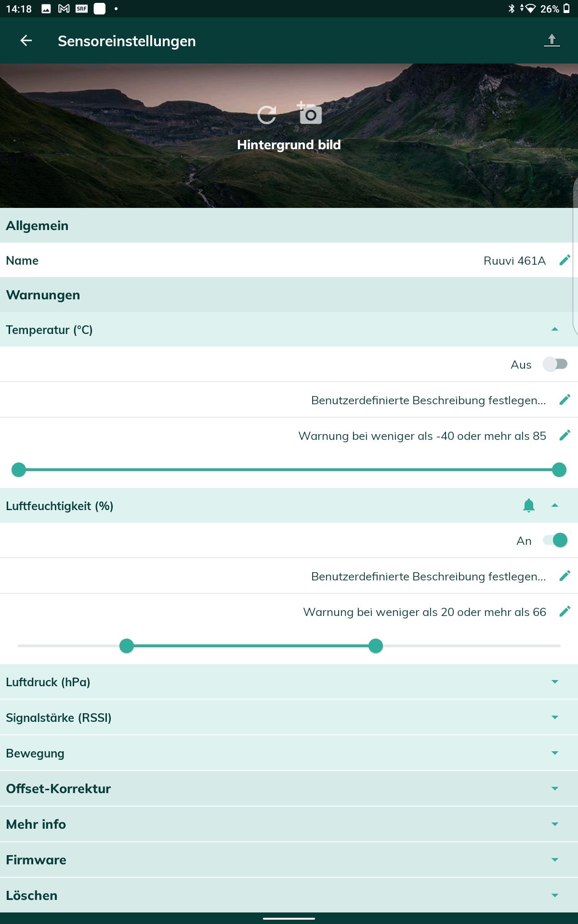Collapse the Temperatur (°C) section
The width and height of the screenshot is (578, 924).
point(555,329)
